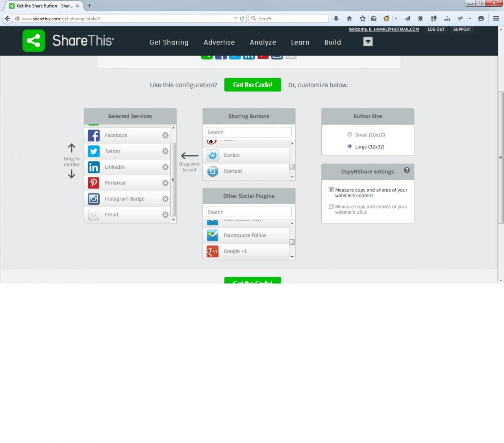Open the dropdown arrow beside the monkey icon

point(396,19)
